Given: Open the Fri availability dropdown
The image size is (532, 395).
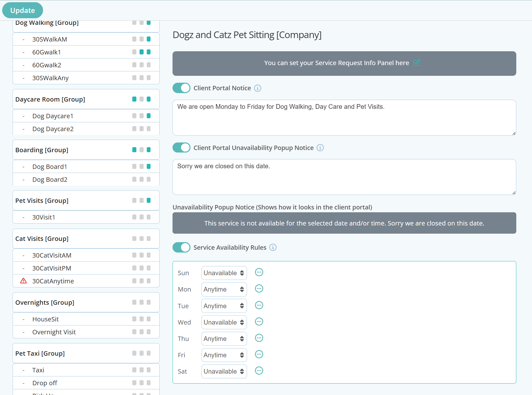Looking at the screenshot, I should tap(224, 355).
